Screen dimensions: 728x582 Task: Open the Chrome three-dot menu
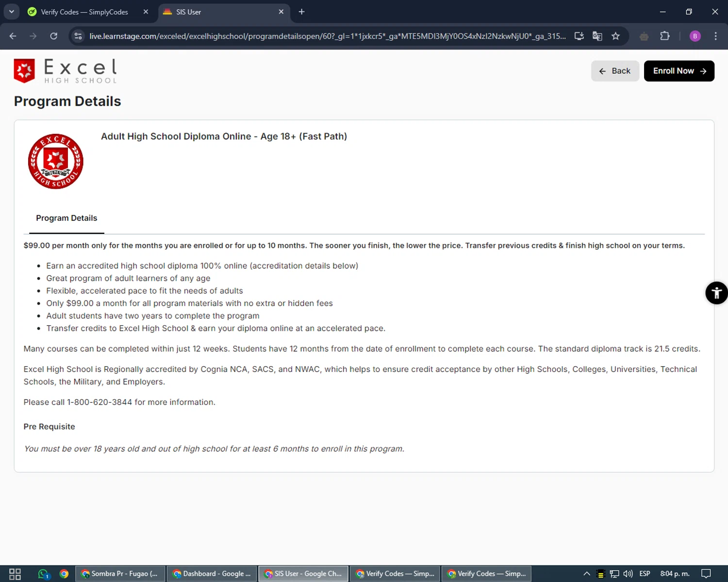coord(715,36)
